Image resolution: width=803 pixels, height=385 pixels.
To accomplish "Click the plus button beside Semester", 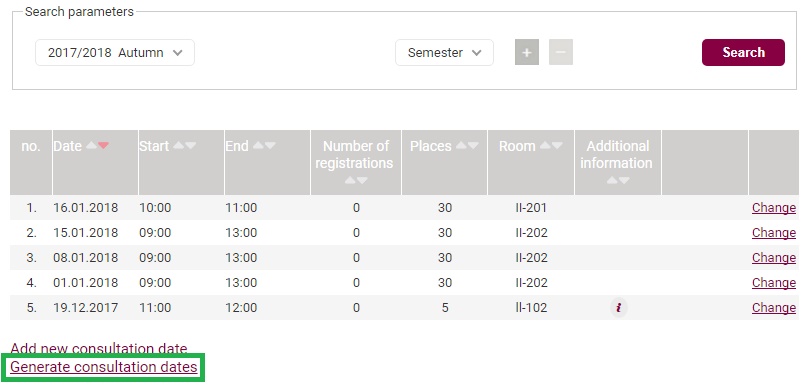I will pyautogui.click(x=526, y=52).
